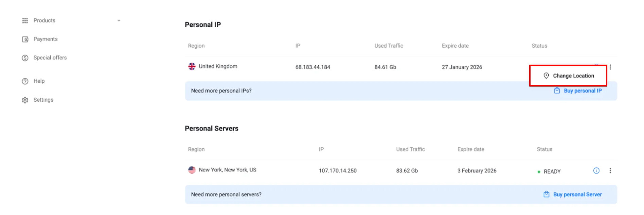Click the United Kingdom flag icon
Screen dimensions: 644x215
(192, 66)
